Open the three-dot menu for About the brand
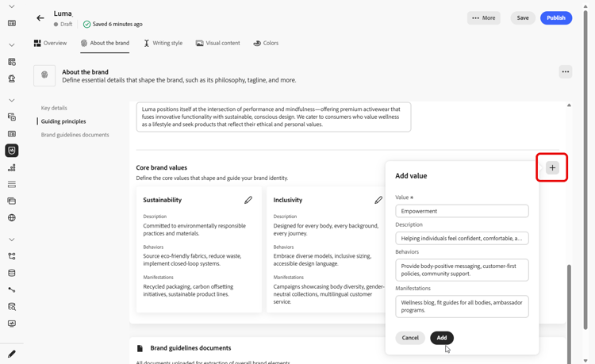595x364 pixels. (x=566, y=72)
